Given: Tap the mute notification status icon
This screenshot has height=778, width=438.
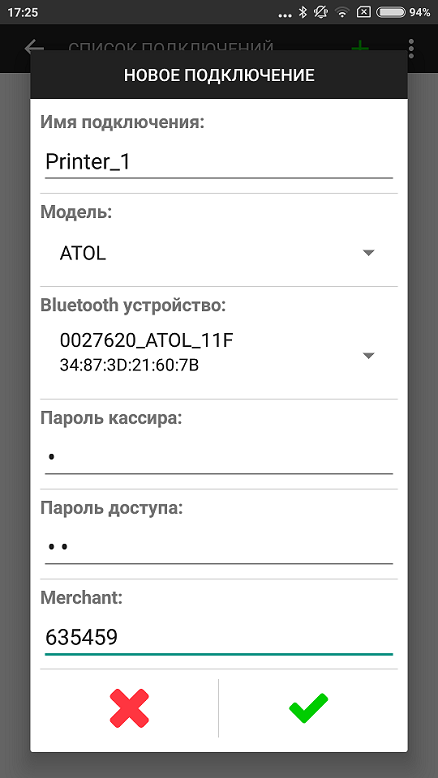Looking at the screenshot, I should 321,12.
